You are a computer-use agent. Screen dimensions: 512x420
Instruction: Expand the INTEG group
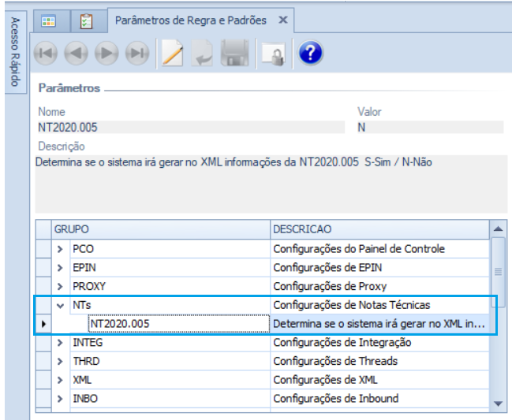point(60,343)
